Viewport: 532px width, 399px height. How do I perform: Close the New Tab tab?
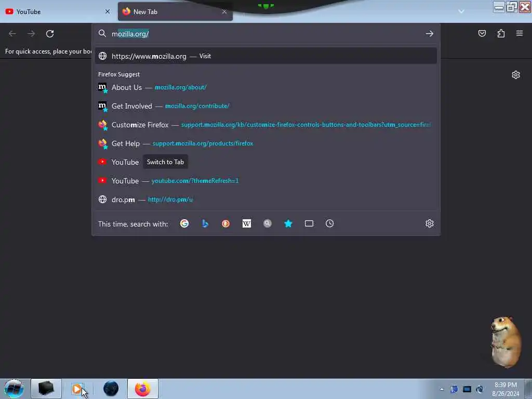tap(224, 11)
